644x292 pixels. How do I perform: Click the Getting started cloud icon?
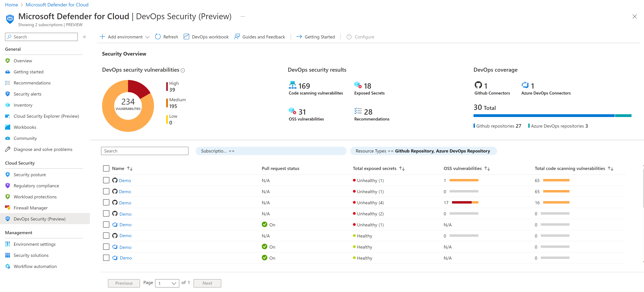coord(8,72)
